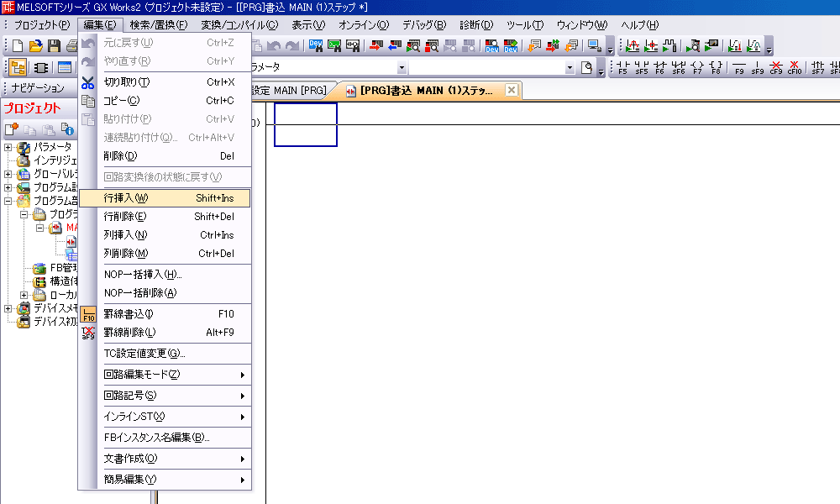This screenshot has width=840, height=504.
Task: Open the parameter combo box dropdown arrow
Action: pyautogui.click(x=402, y=67)
